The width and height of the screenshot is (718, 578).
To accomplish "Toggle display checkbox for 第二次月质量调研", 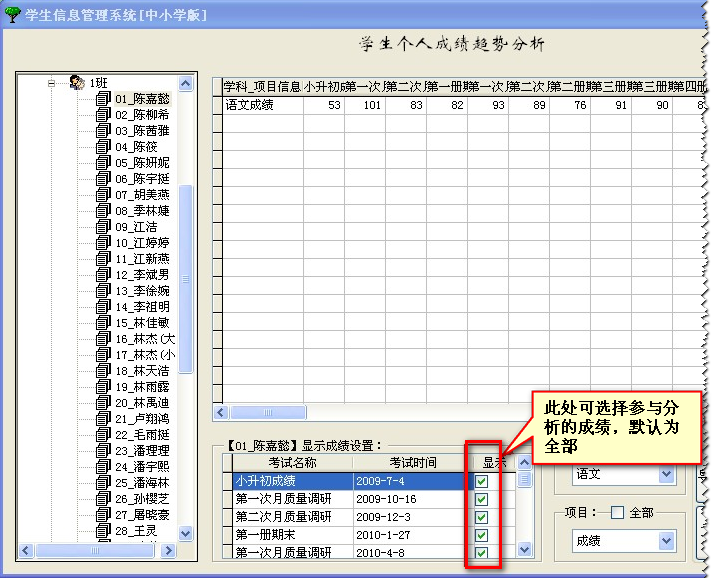I will pyautogui.click(x=481, y=517).
